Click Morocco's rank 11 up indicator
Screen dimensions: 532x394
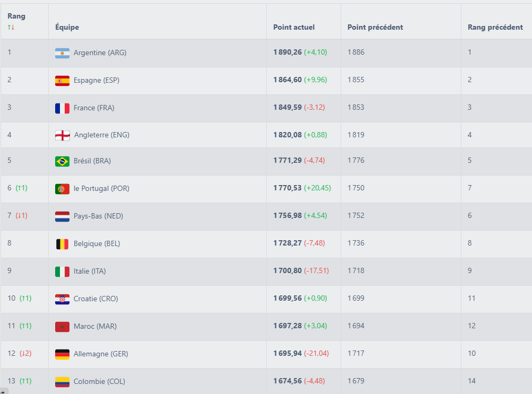point(25,326)
